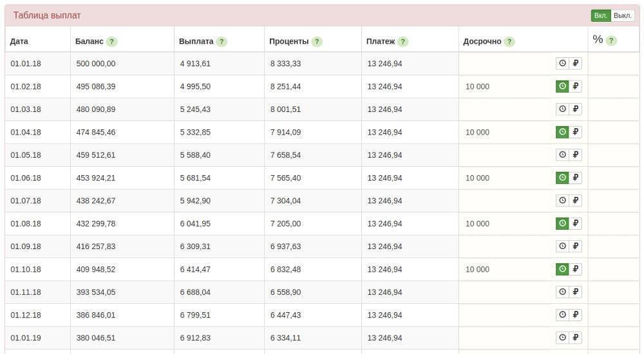Click the ruble button in the 01.01.19 row
644x354 pixels.
click(576, 338)
